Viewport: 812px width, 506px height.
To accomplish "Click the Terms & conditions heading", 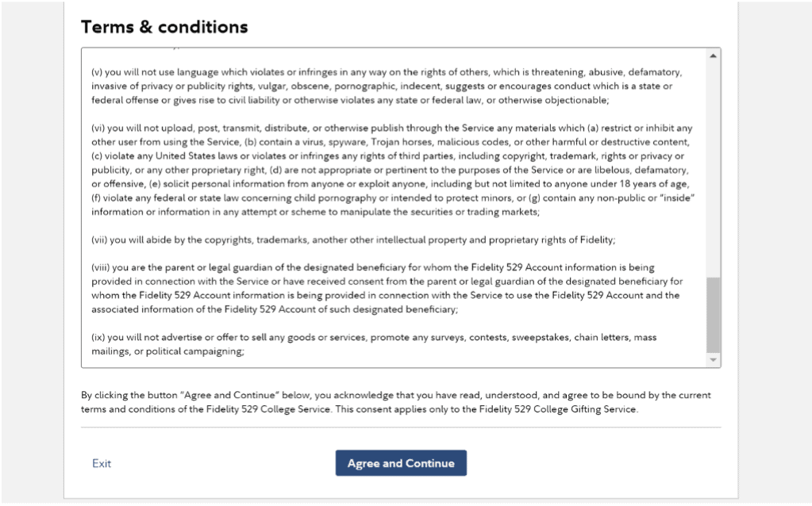I will (164, 26).
